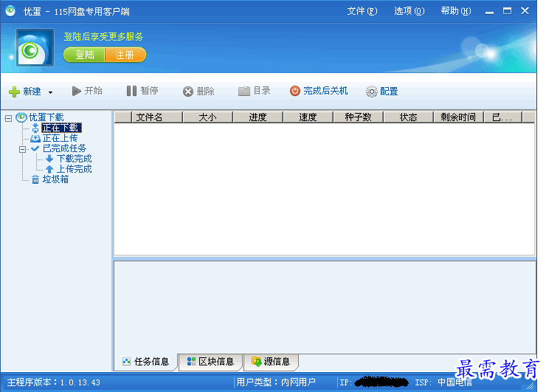Select 已完成任务 tree item

(x=64, y=148)
